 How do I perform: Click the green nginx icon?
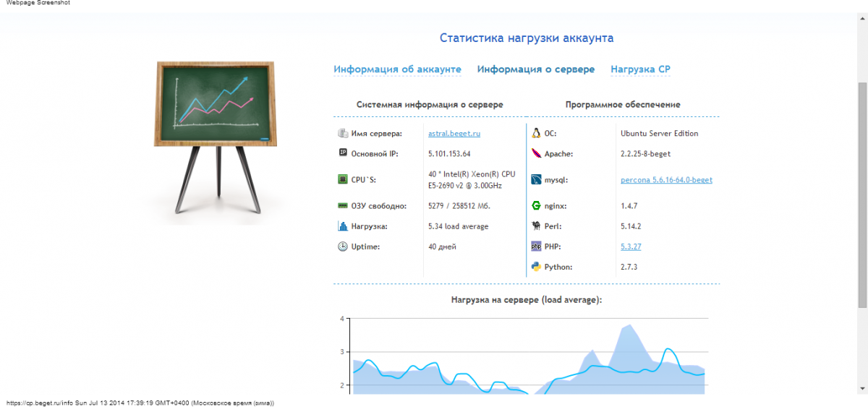(536, 205)
